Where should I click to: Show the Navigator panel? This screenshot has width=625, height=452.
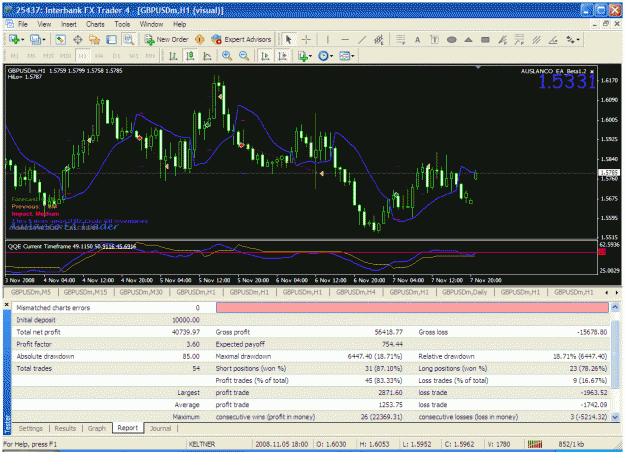(x=94, y=39)
